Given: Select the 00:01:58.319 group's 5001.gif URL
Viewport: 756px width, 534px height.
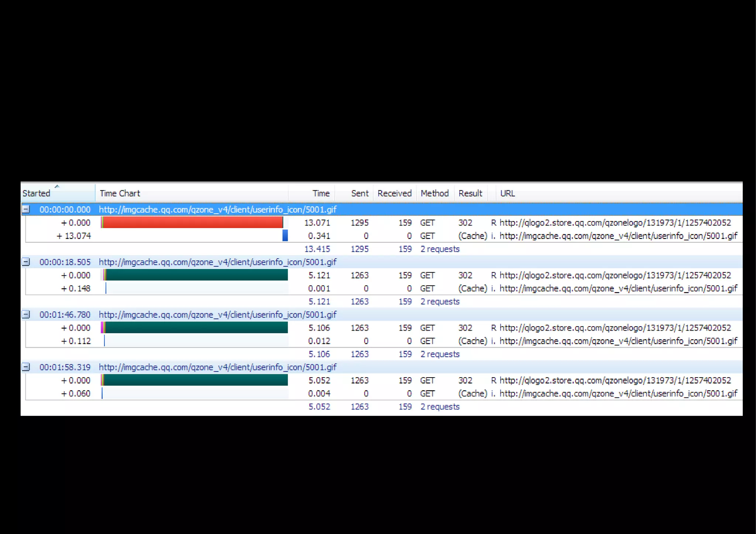Looking at the screenshot, I should coord(217,367).
